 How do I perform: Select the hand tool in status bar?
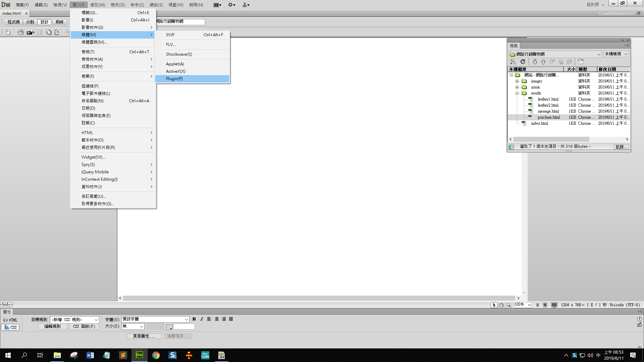[501, 305]
